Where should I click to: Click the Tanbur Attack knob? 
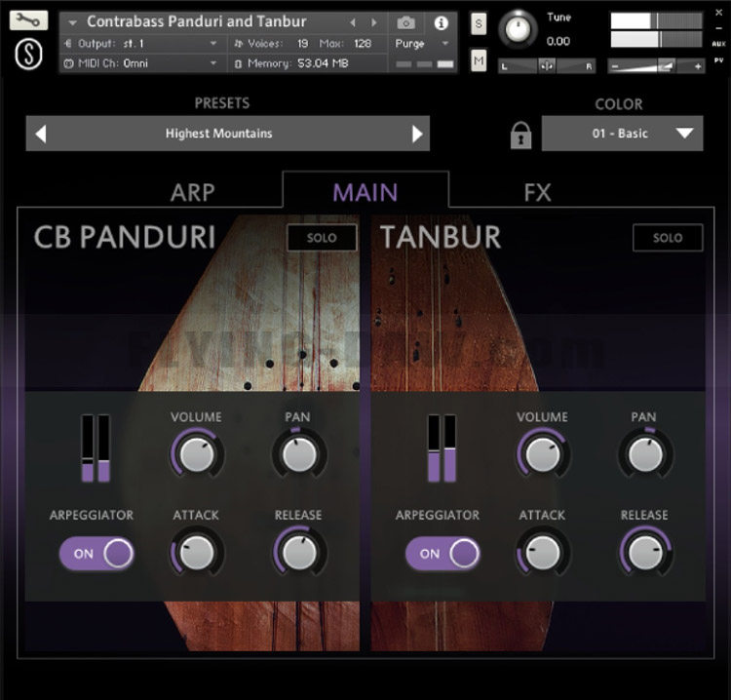pos(543,553)
